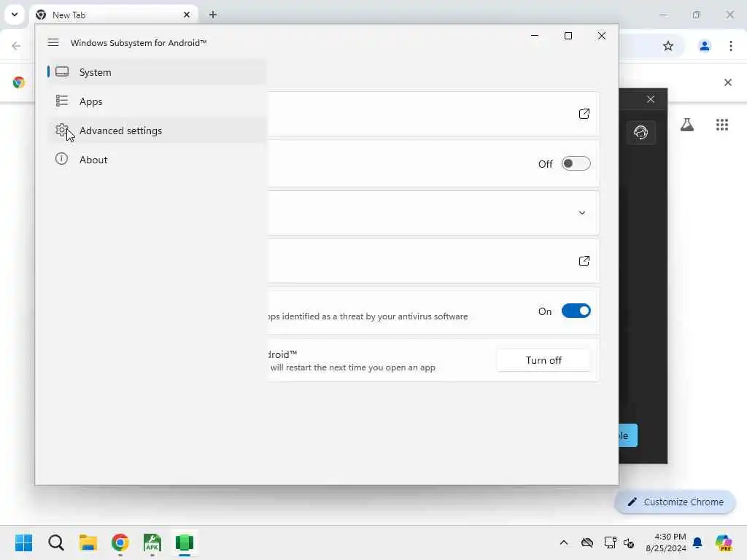The height and width of the screenshot is (560, 747).
Task: Close the Windows Subsystem for Android window
Action: coord(602,36)
